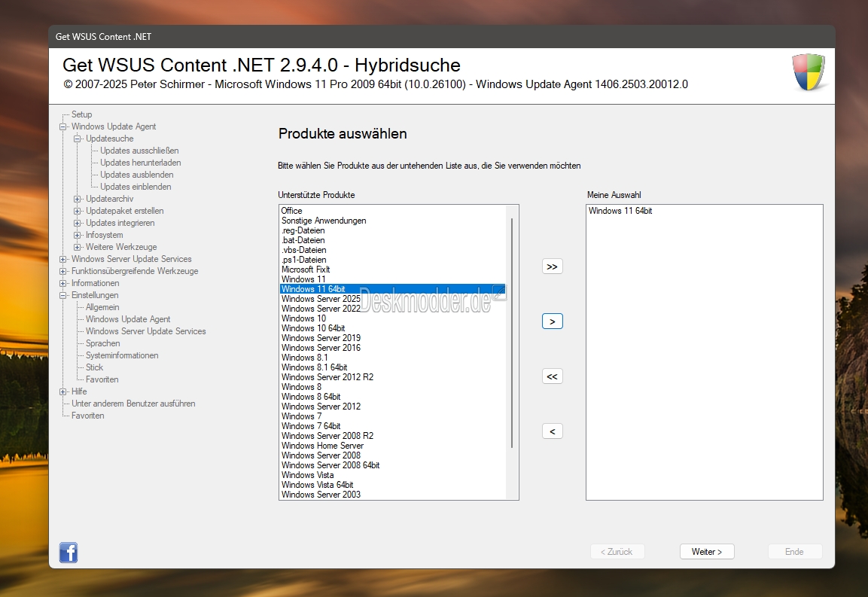868x597 pixels.
Task: Expand the Updatepaket erstellen node
Action: coord(78,211)
